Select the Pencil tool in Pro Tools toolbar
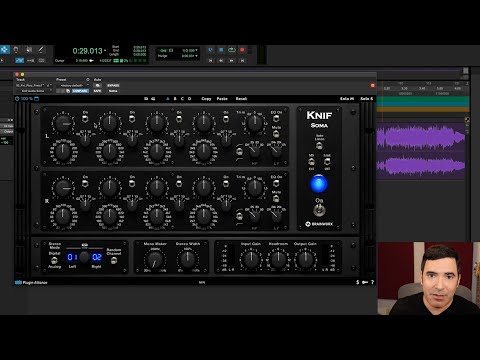 41,50
